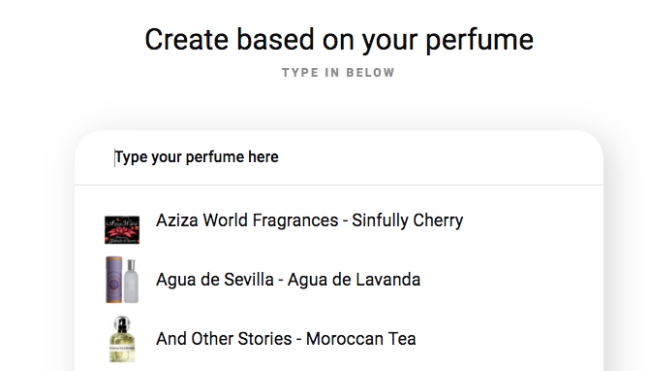Click the words "Moroccan Tea" in the third result
This screenshot has height=371, width=650.
pyautogui.click(x=361, y=339)
